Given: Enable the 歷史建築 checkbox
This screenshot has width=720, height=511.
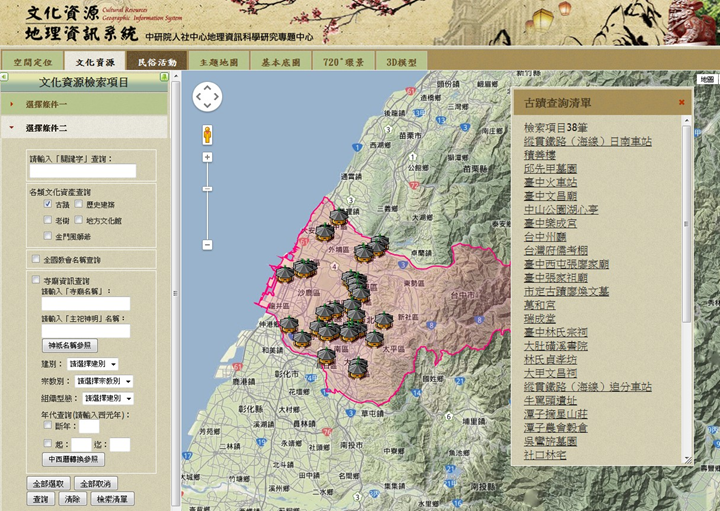Looking at the screenshot, I should click(77, 204).
